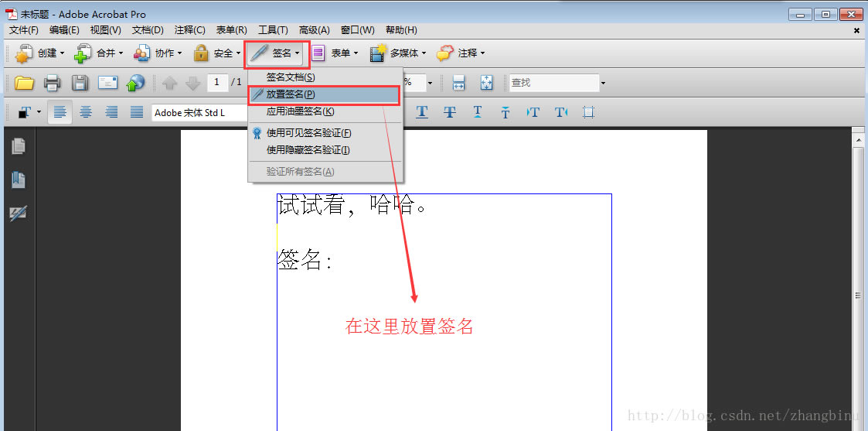Viewport: 868px width, 431px height.
Task: Click the T with down arrow icon
Action: point(505,112)
